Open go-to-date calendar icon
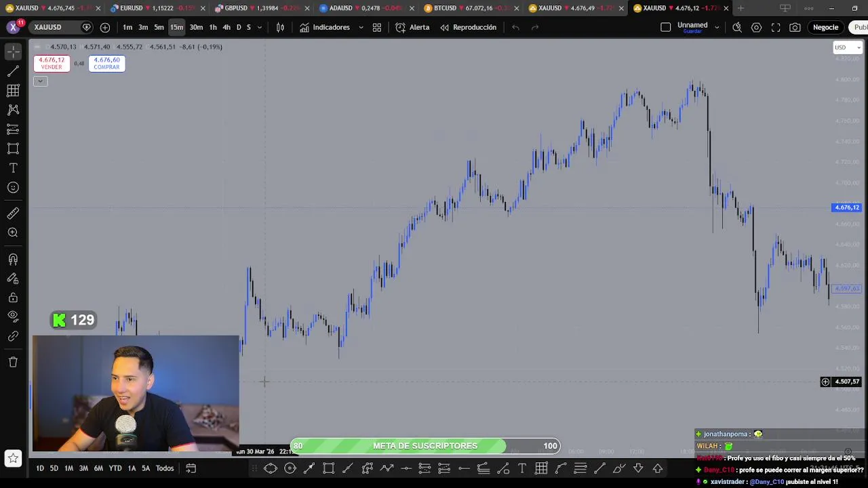 pyautogui.click(x=191, y=468)
